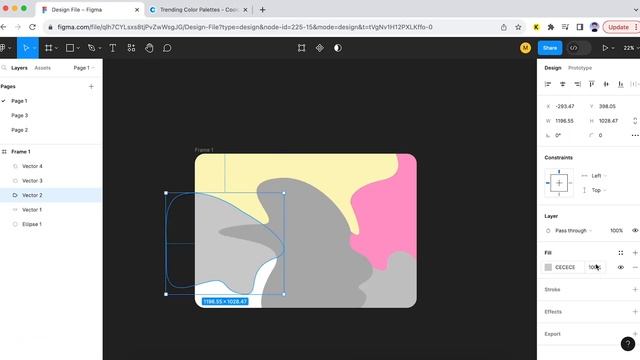Image resolution: width=640 pixels, height=360 pixels.
Task: Open more options ellipsis in the Design panel
Action: 635,136
